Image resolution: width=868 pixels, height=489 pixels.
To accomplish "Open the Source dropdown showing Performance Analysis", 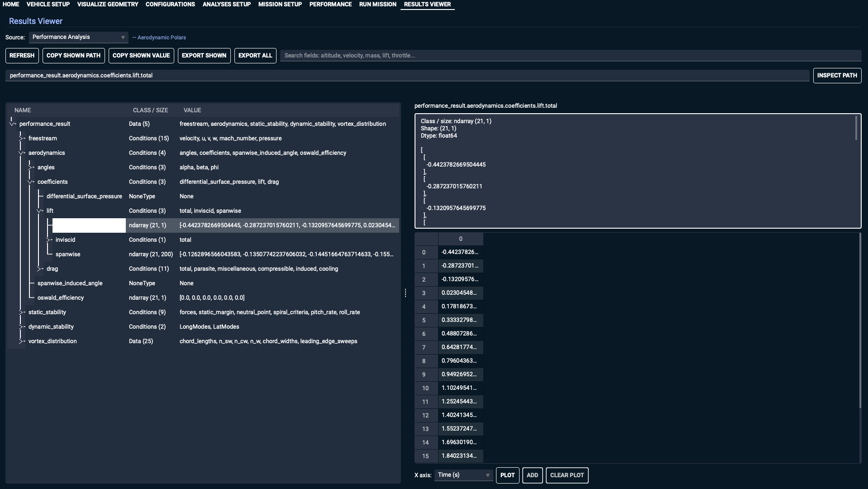I will click(x=79, y=37).
